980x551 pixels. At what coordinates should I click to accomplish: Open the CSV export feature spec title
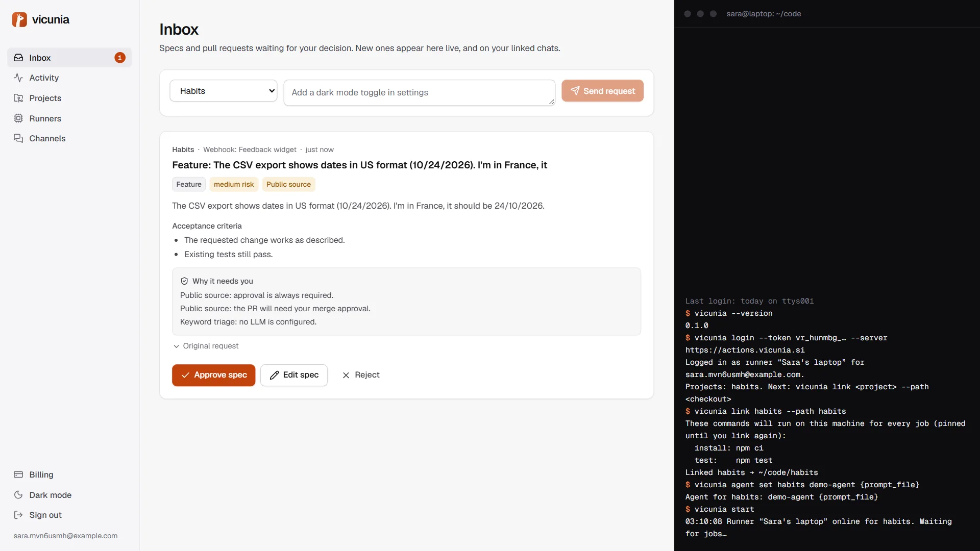[x=359, y=165]
